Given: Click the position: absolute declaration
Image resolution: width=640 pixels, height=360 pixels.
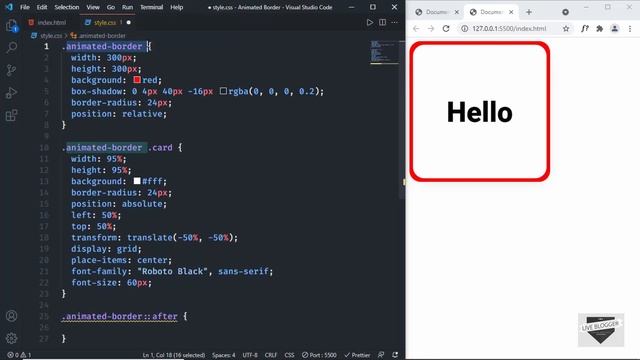Looking at the screenshot, I should (119, 204).
